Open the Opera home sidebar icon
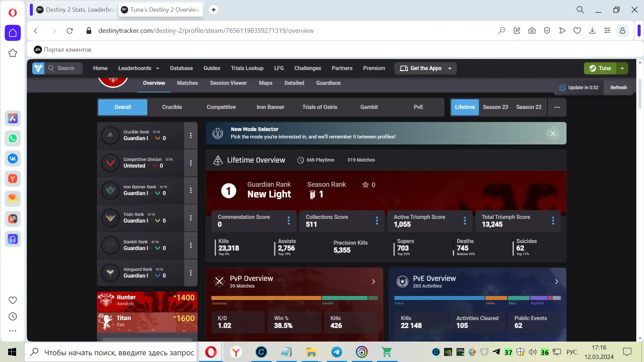 [x=13, y=33]
